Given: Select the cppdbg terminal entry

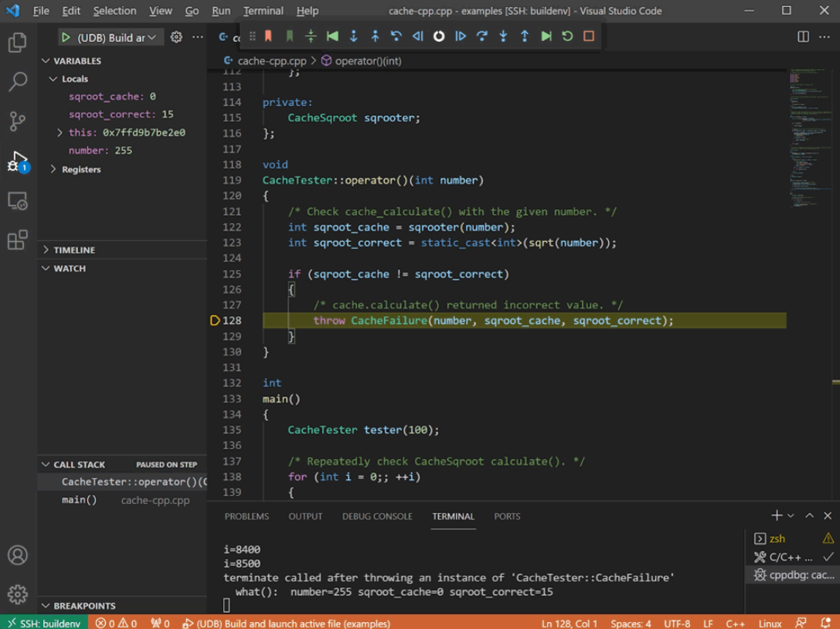Looking at the screenshot, I should pos(792,575).
